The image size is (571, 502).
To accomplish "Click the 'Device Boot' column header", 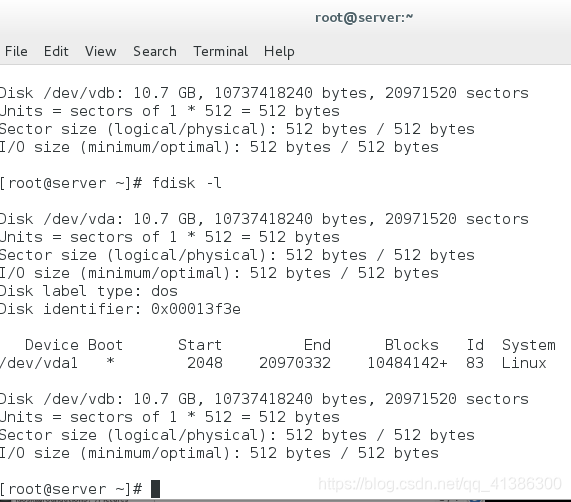I will 74,345.
